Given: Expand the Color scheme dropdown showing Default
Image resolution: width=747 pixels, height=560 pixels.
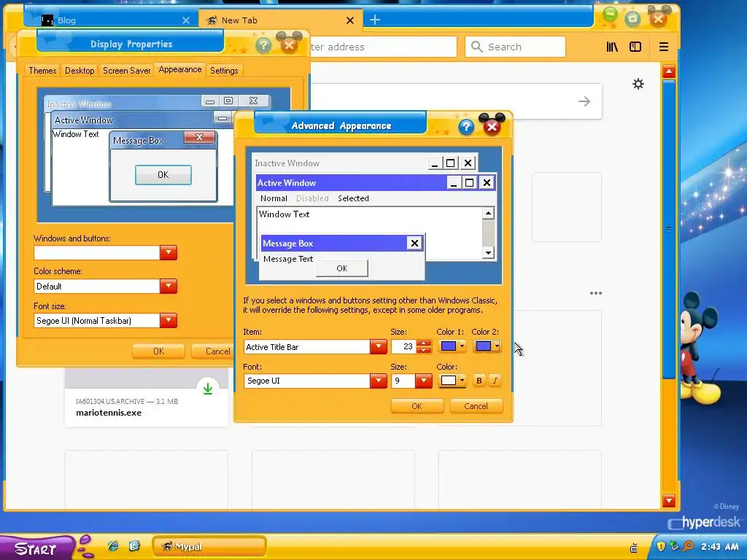Looking at the screenshot, I should 169,286.
